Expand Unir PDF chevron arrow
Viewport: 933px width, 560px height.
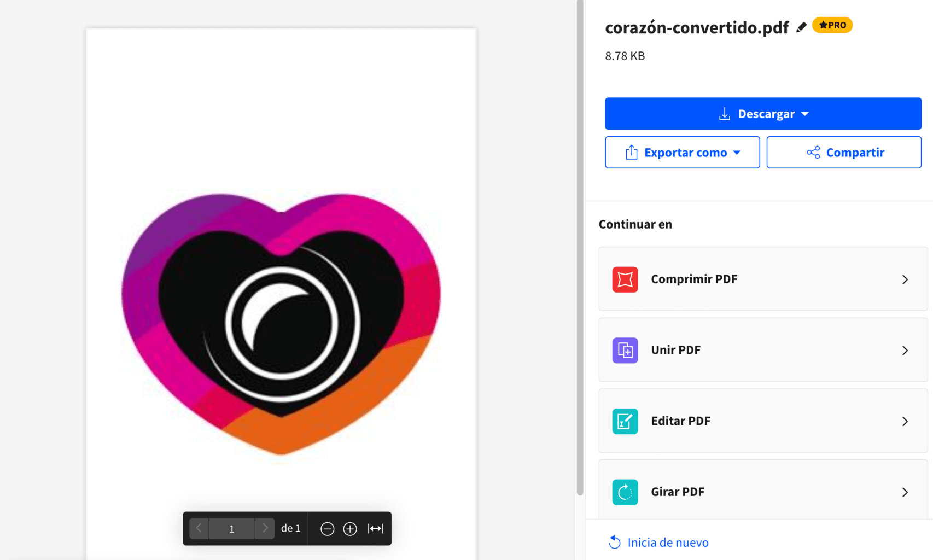pyautogui.click(x=905, y=350)
